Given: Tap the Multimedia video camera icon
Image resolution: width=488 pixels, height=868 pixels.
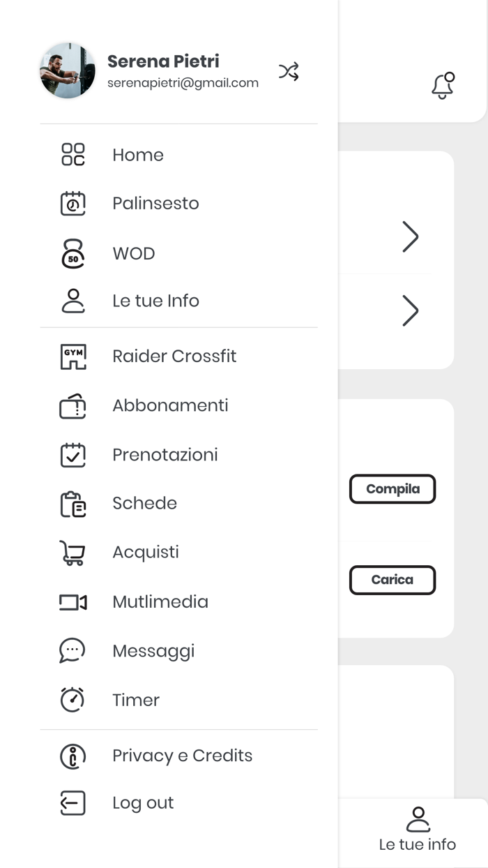Looking at the screenshot, I should click(73, 601).
